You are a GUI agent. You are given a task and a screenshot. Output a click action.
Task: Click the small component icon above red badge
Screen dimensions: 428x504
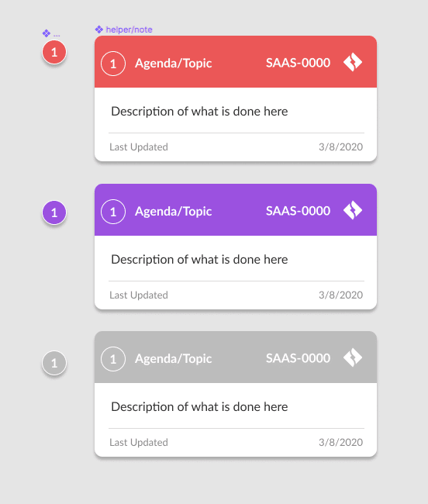point(47,33)
